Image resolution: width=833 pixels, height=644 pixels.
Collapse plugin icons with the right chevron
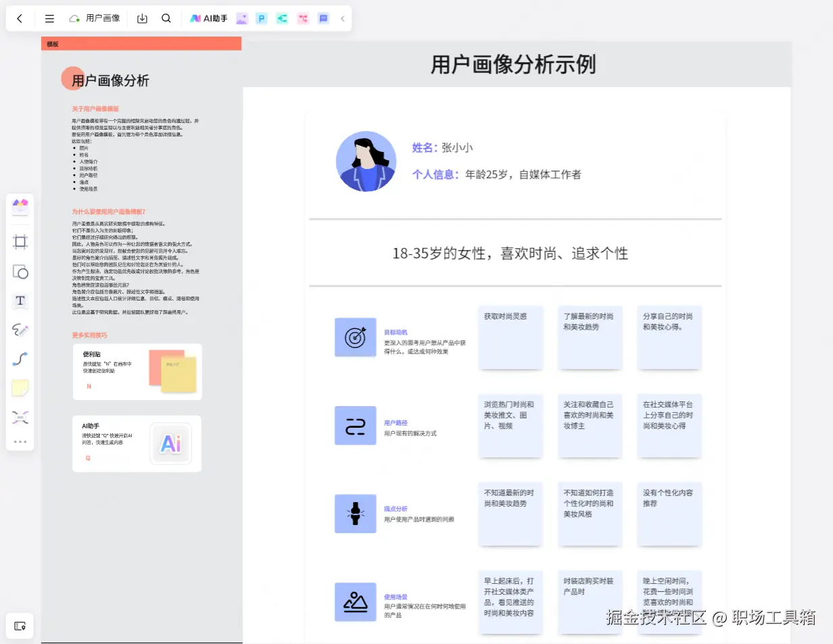point(342,18)
